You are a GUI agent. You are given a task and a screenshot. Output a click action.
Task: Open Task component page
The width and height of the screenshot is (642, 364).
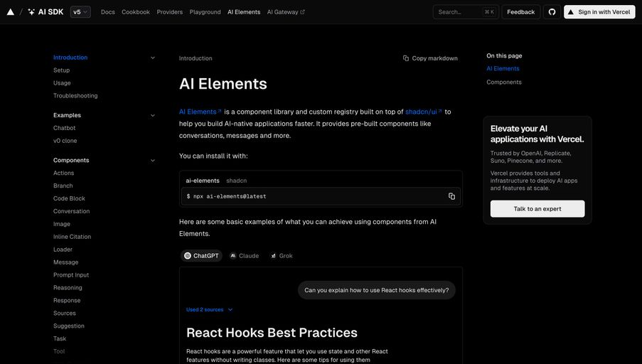60,338
